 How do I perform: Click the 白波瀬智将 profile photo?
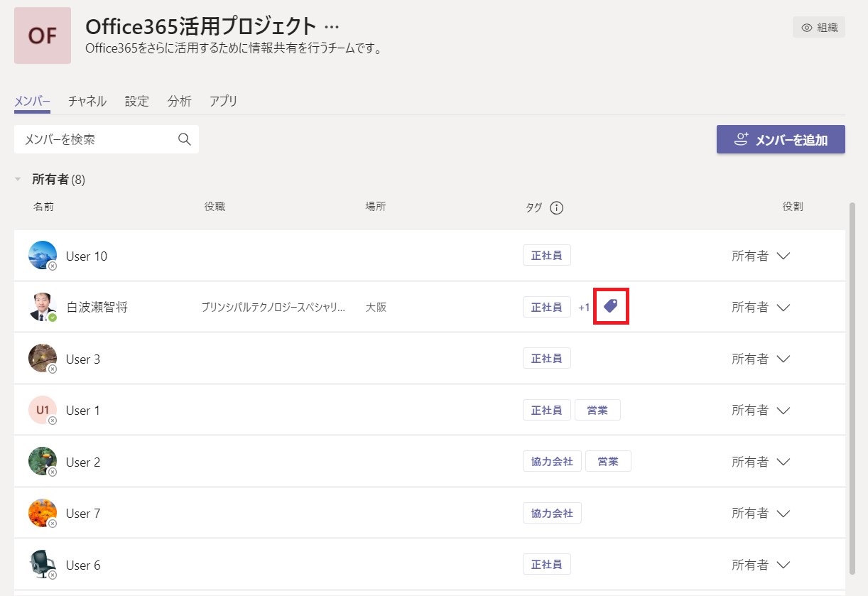coord(43,307)
